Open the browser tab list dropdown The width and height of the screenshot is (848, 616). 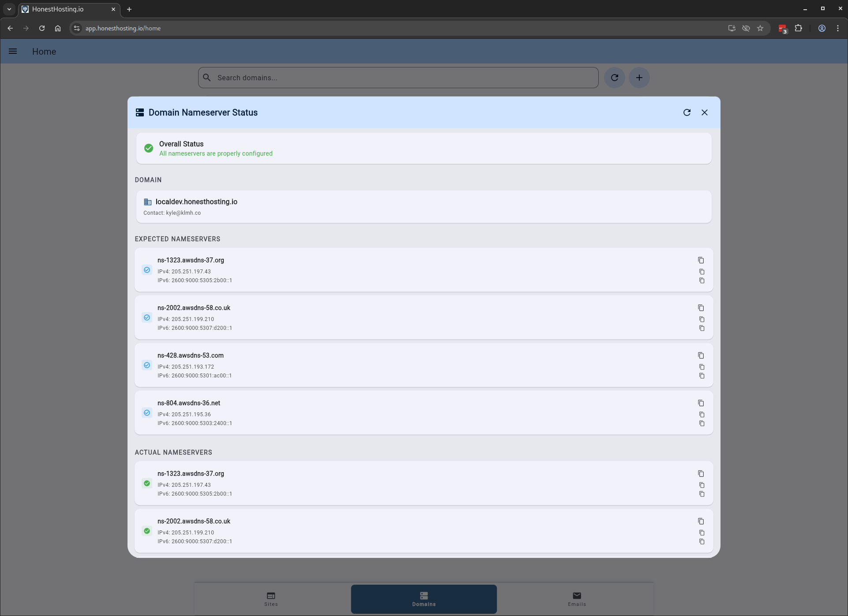[x=9, y=9]
